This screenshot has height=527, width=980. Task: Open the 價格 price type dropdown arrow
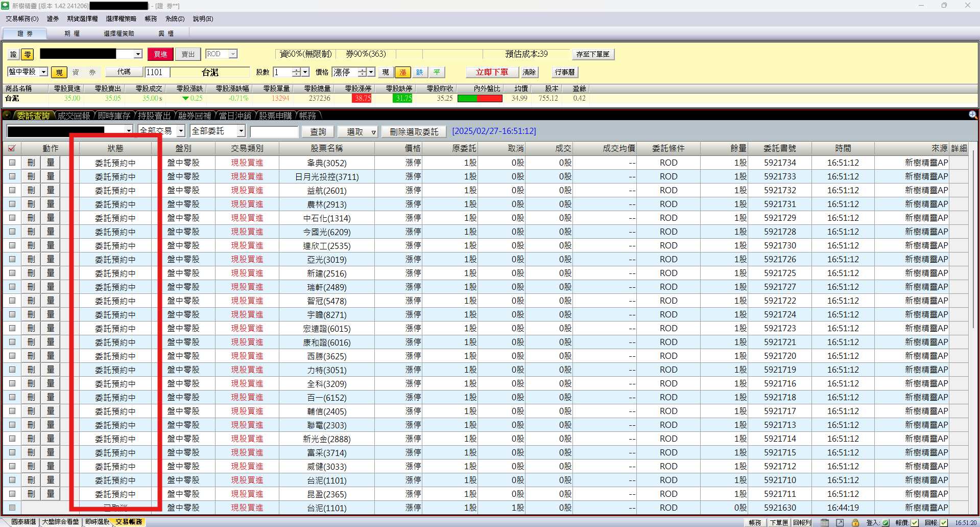tap(371, 72)
